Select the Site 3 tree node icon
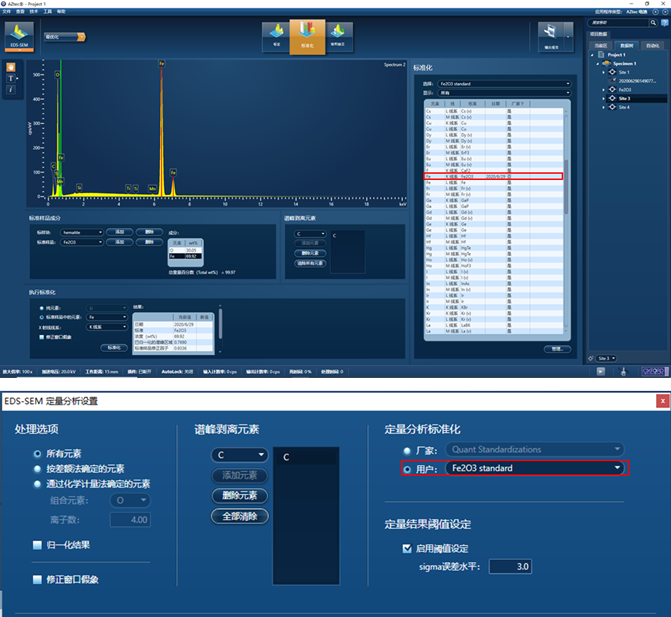 pyautogui.click(x=611, y=99)
